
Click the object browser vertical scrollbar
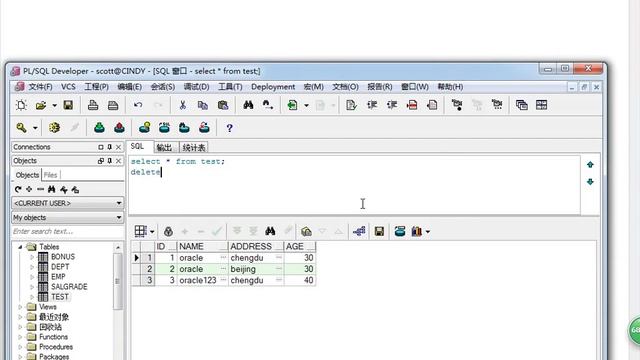click(118, 281)
